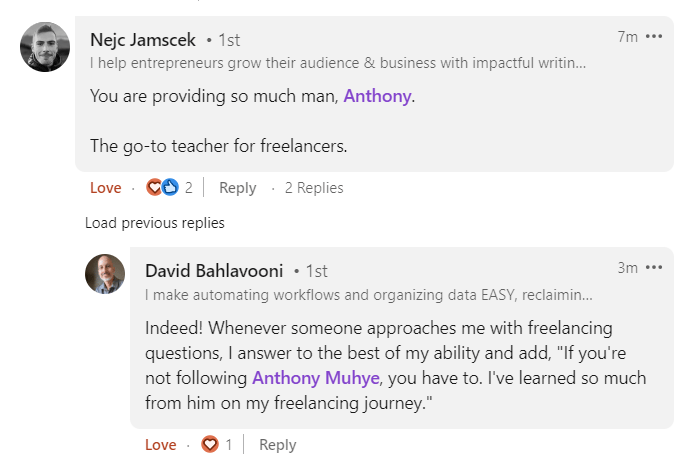Screen dimensions: 687x460
Task: Reply to David Bahlavooni's comment
Action: [278, 445]
